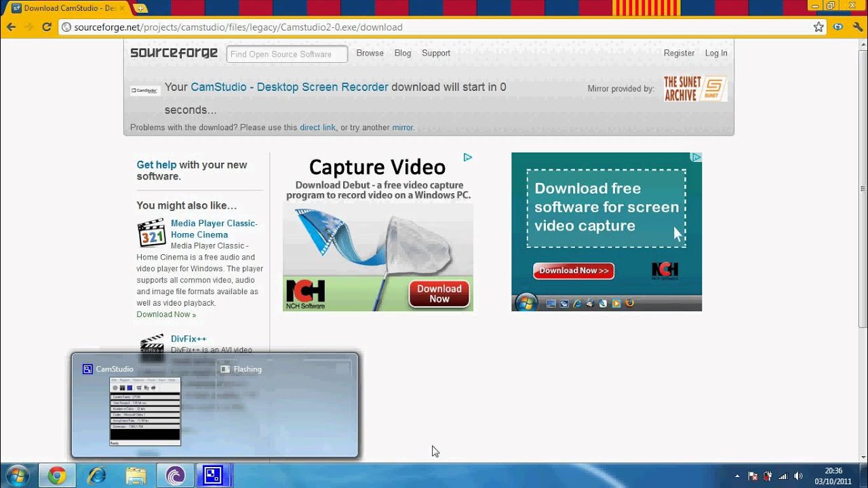Viewport: 868px width, 488px height.
Task: Click the taskbar clock showing 20:36
Action: tap(833, 476)
